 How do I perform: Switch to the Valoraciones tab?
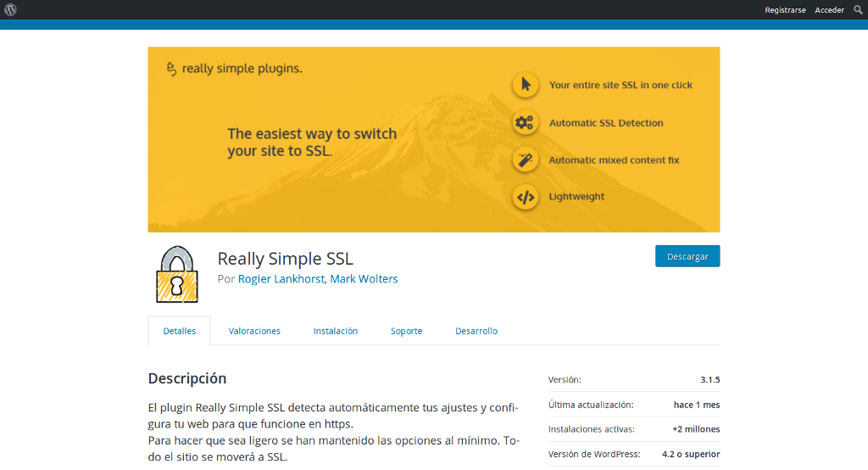pyautogui.click(x=254, y=331)
